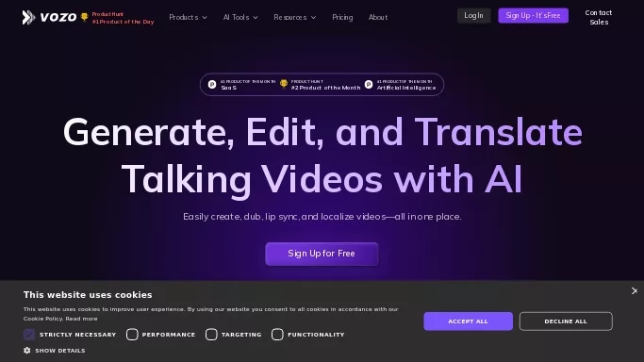Click the SaaS product of the month badge
Image resolution: width=644 pixels, height=362 pixels.
click(242, 85)
